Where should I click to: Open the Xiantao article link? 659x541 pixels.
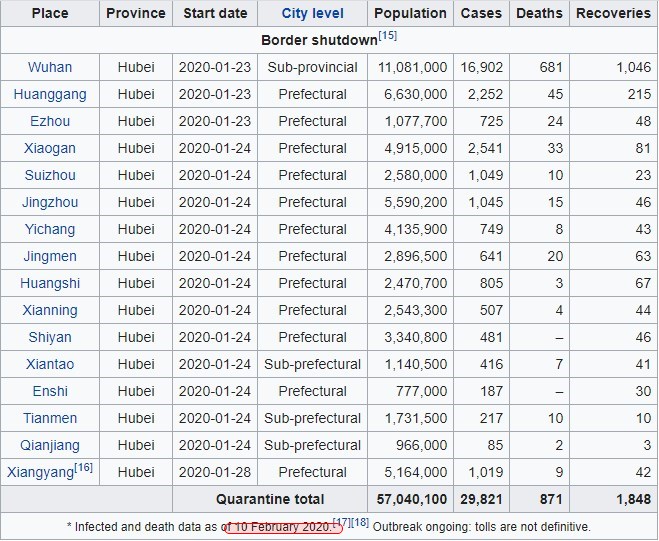50,365
